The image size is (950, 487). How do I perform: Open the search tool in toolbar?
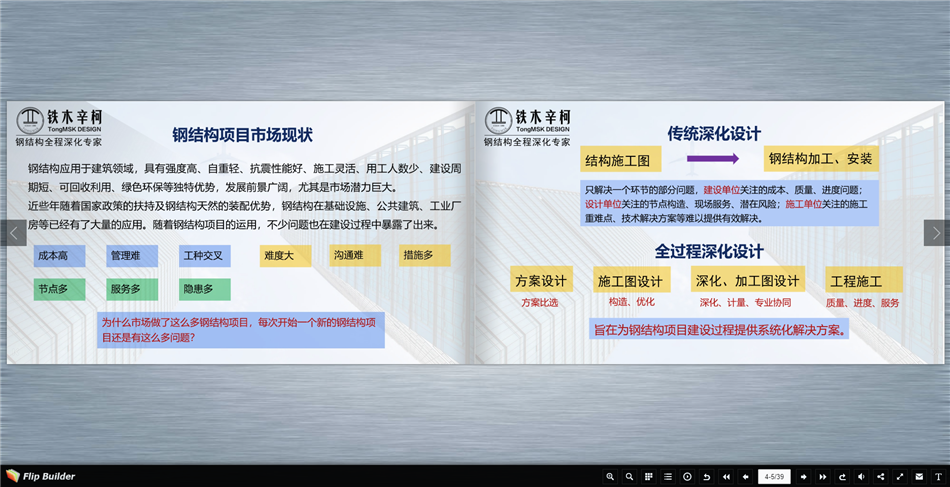coord(629,477)
